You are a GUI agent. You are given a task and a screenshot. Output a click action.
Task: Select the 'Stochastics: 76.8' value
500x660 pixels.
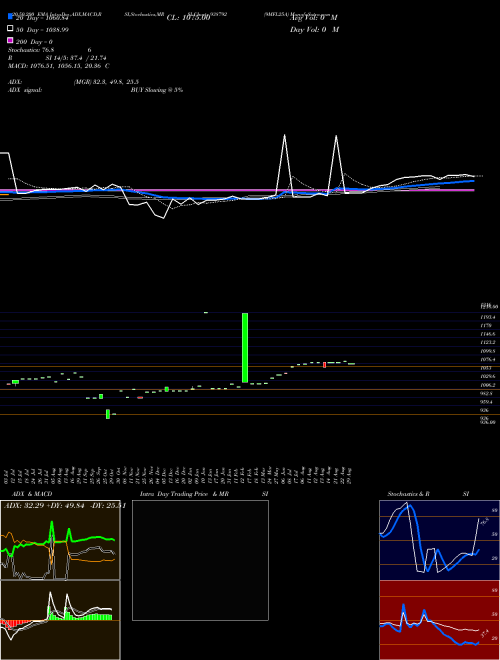tap(31, 50)
